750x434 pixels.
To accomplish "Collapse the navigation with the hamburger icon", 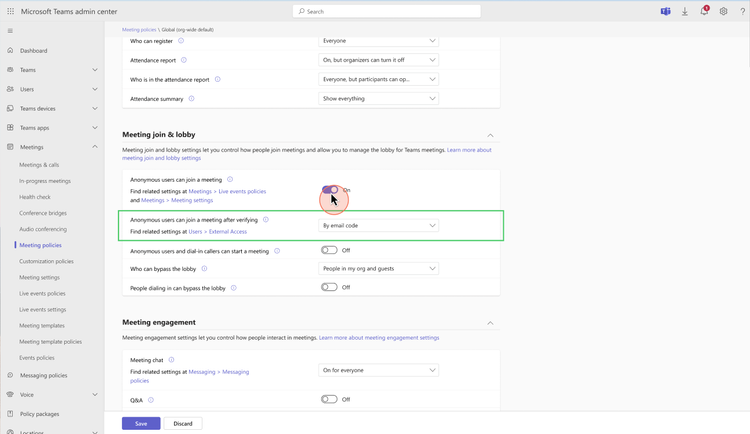I will (x=10, y=31).
